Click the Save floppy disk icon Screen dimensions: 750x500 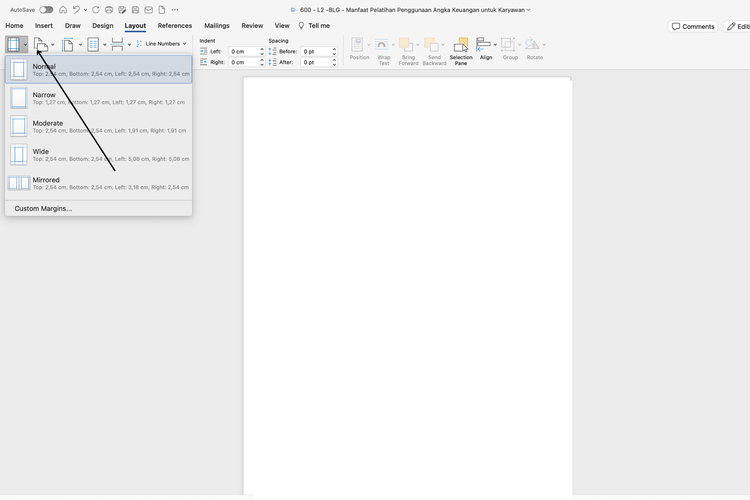pyautogui.click(x=135, y=10)
